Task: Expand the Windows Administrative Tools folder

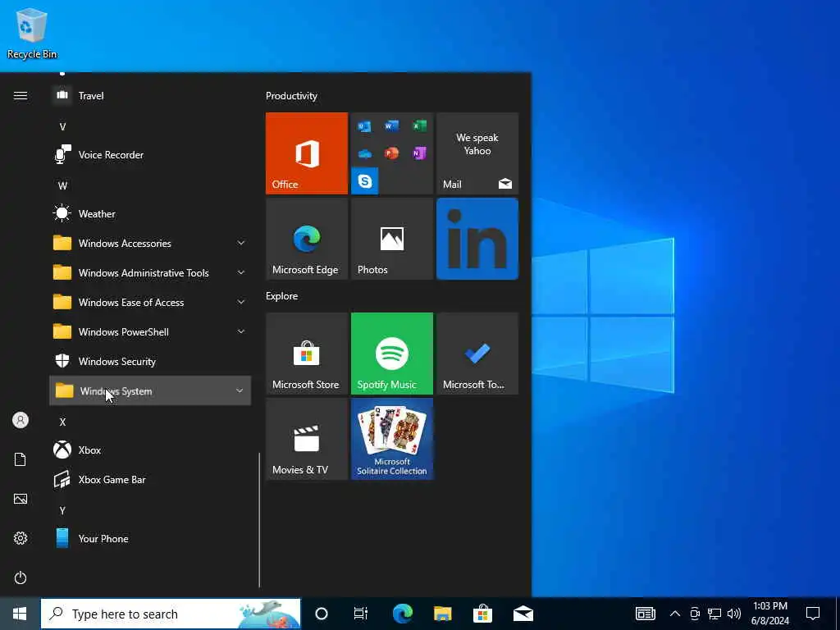Action: pos(150,272)
